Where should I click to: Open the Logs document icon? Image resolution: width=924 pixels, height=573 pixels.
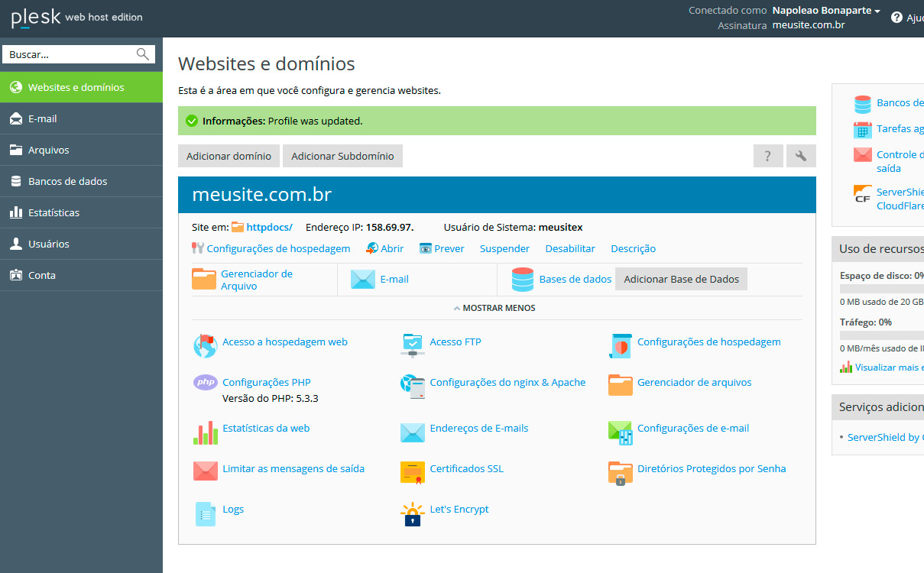[x=205, y=513]
